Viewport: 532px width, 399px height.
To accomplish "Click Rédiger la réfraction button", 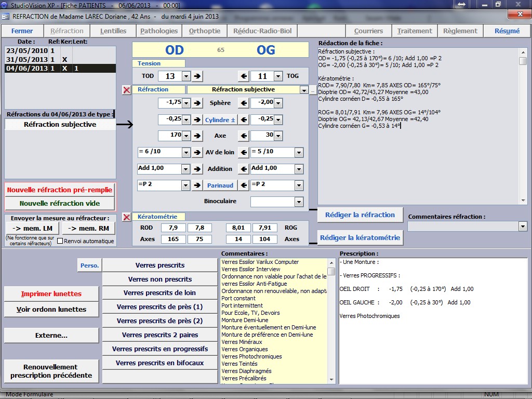I will coord(360,215).
